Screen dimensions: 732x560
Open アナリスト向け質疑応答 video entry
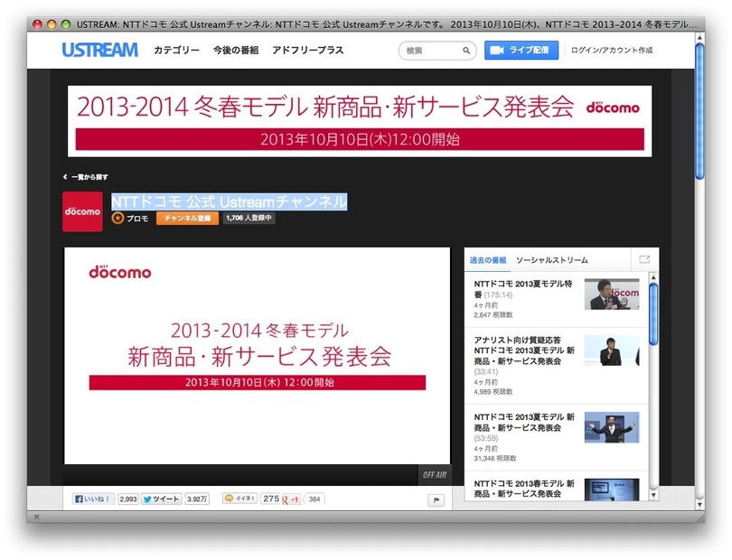point(524,350)
